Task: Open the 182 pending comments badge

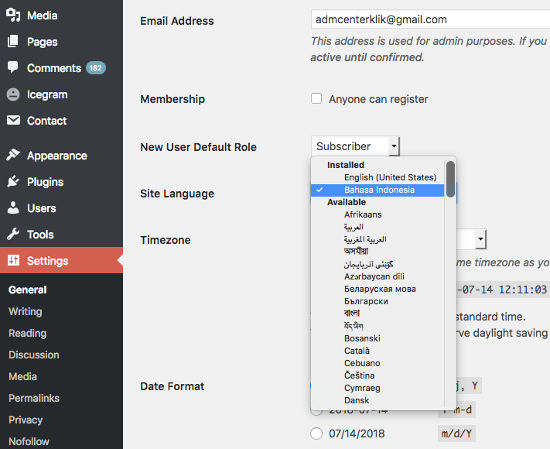Action: (x=96, y=68)
